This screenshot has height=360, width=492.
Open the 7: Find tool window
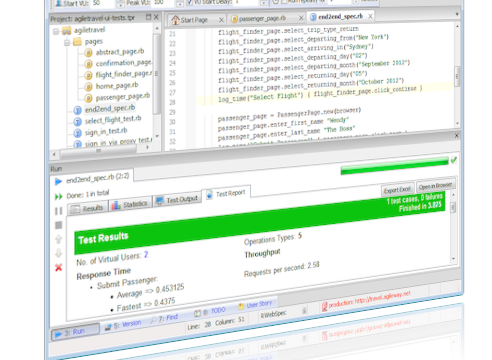point(164,318)
